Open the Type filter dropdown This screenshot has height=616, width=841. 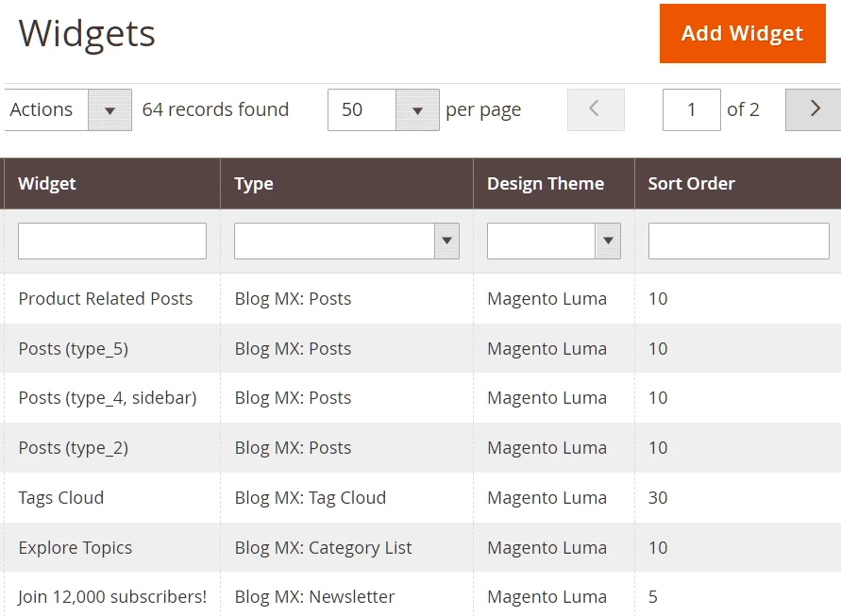[x=346, y=241]
